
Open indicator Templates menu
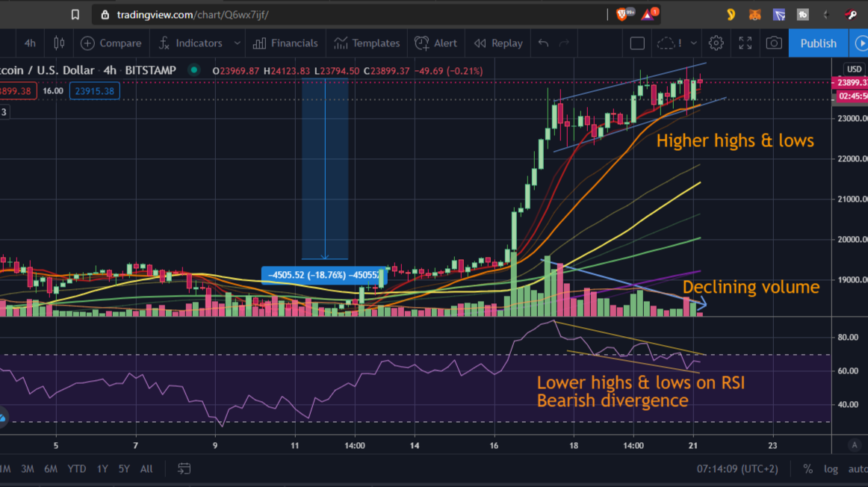coord(368,43)
